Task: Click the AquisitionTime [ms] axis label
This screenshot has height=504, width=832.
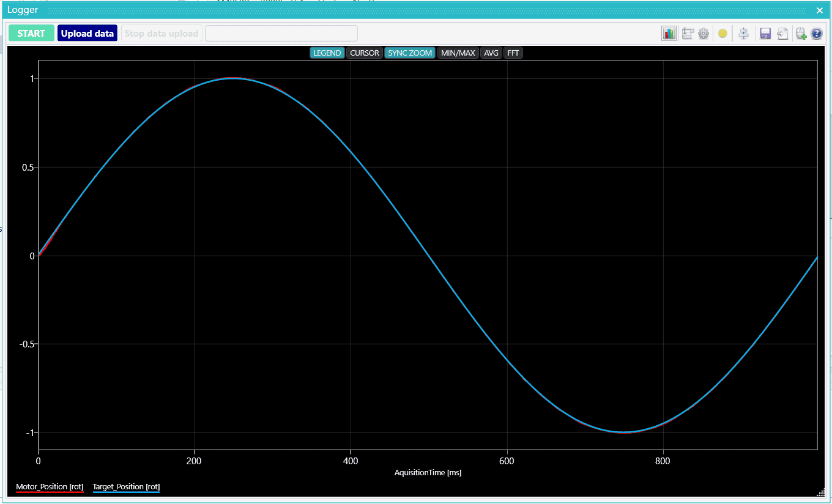Action: [428, 473]
